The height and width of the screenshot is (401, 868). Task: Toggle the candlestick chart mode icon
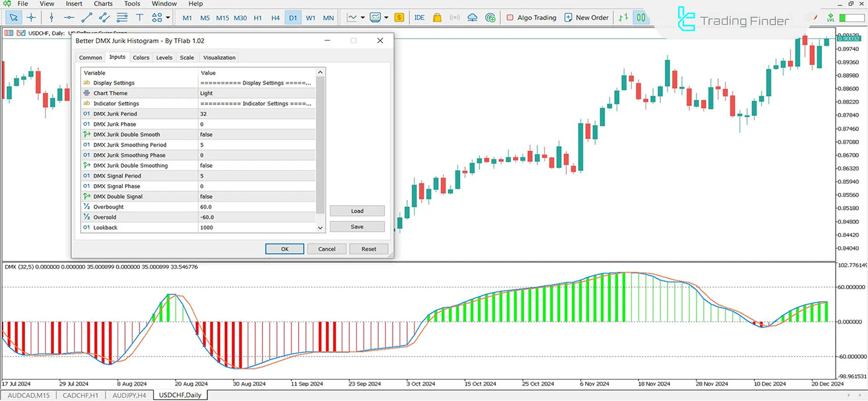641,18
